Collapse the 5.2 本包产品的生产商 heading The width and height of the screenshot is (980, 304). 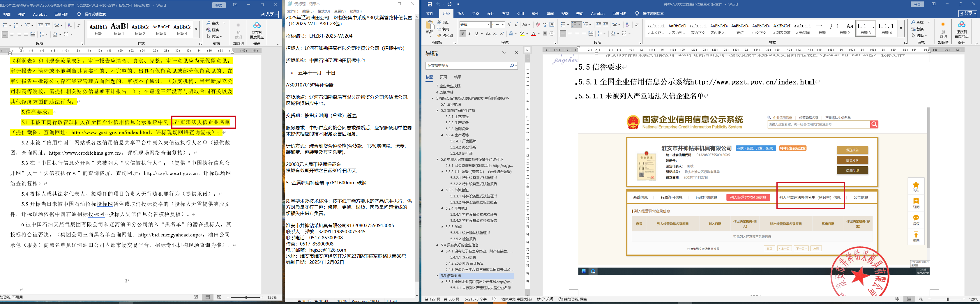click(437, 111)
